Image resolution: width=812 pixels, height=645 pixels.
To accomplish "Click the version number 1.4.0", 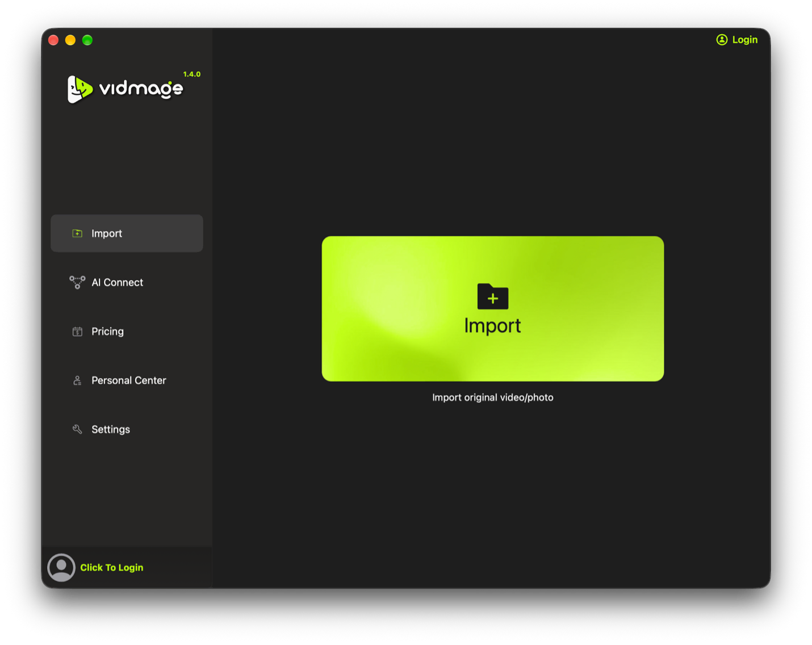I will pyautogui.click(x=191, y=74).
